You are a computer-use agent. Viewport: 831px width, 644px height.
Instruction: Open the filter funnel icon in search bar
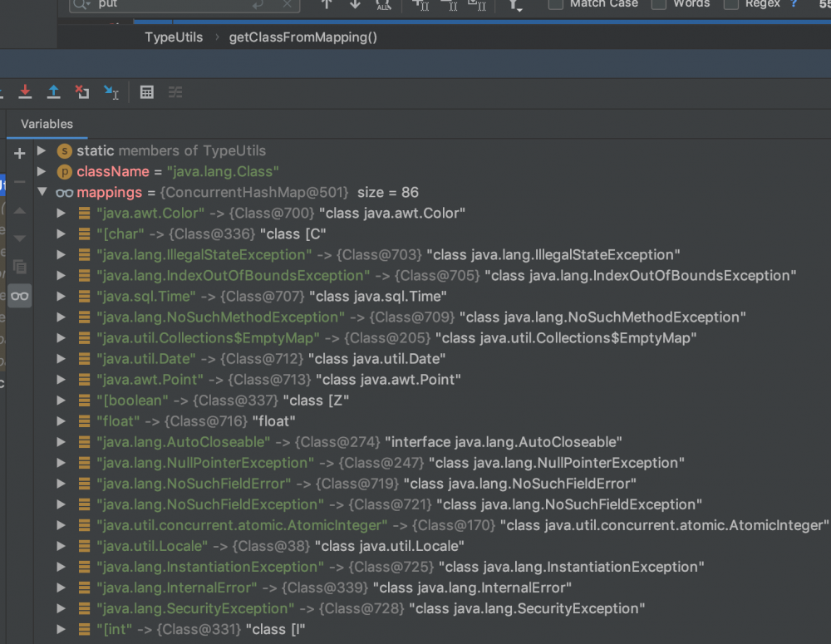pos(514,7)
